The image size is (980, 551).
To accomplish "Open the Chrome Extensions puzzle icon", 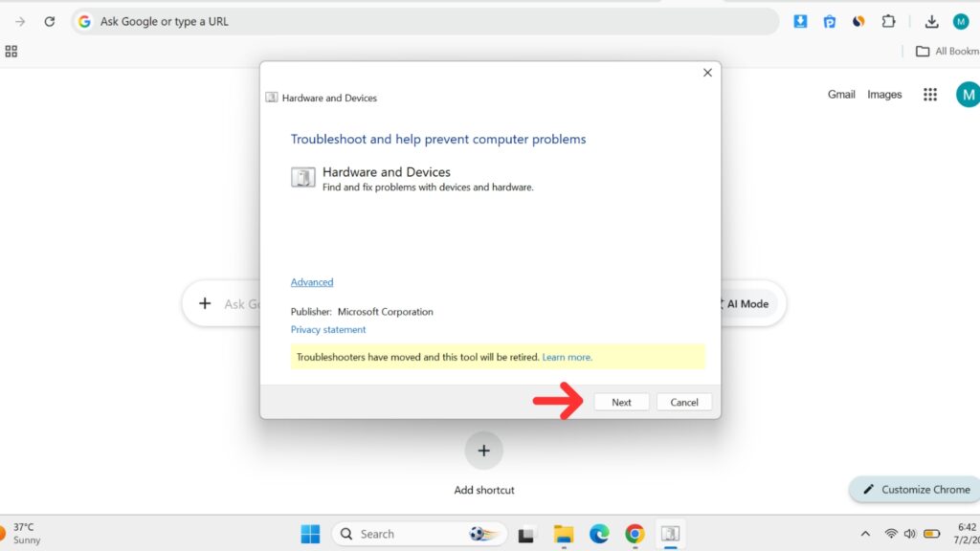I will tap(888, 21).
